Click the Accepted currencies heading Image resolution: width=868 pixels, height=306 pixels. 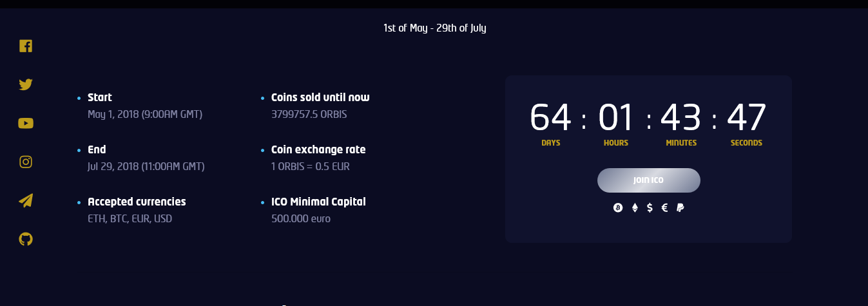pyautogui.click(x=137, y=202)
